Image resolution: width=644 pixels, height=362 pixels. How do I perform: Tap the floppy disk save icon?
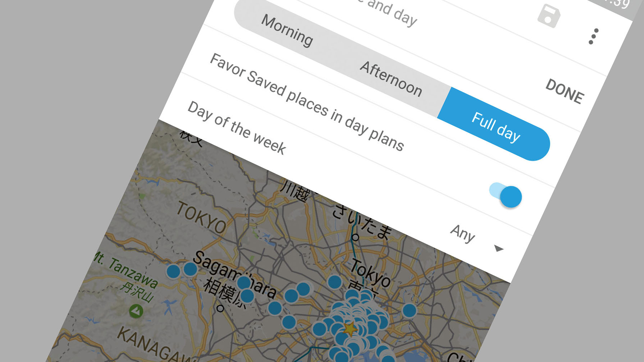pos(548,16)
